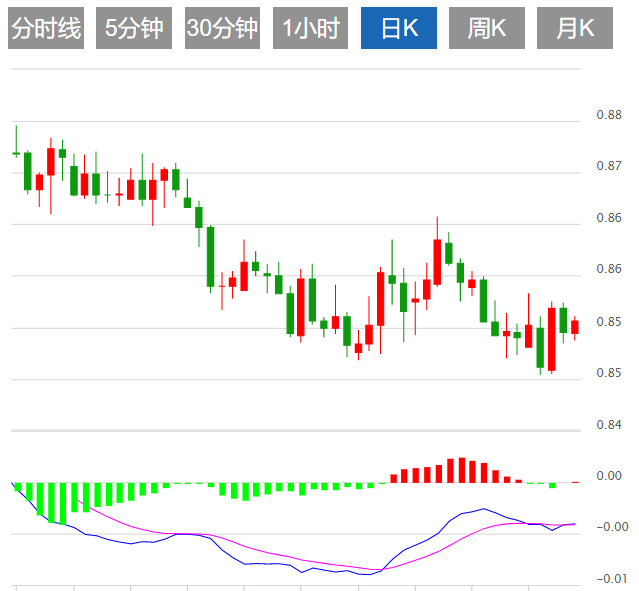Click the 0.87 price axis label

click(x=609, y=166)
